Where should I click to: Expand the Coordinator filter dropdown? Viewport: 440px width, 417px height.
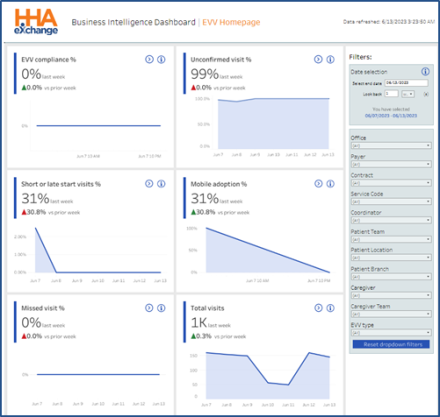tap(391, 220)
